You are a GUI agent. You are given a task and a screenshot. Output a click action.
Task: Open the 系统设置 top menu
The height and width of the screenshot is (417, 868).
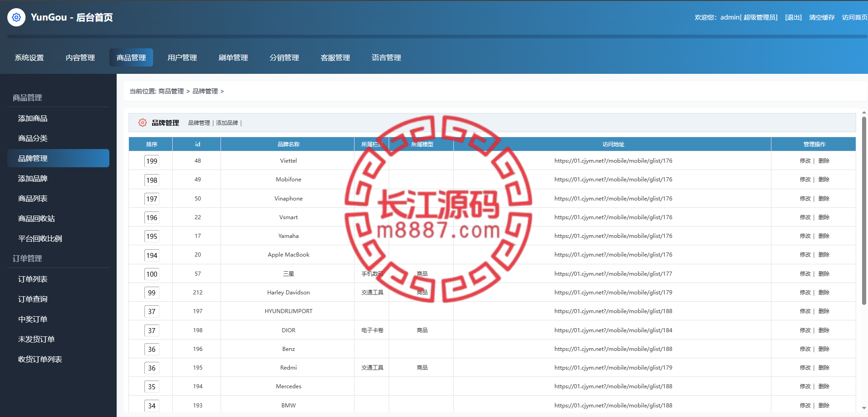click(29, 57)
